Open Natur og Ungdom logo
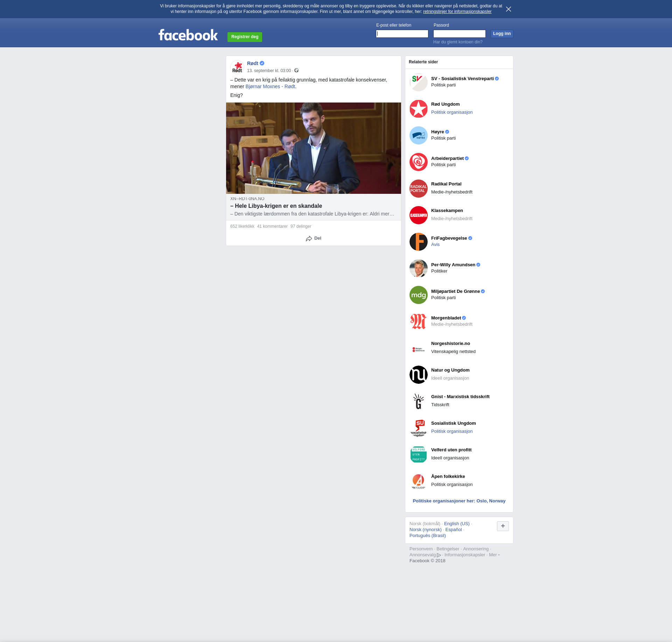The image size is (672, 642). [419, 375]
